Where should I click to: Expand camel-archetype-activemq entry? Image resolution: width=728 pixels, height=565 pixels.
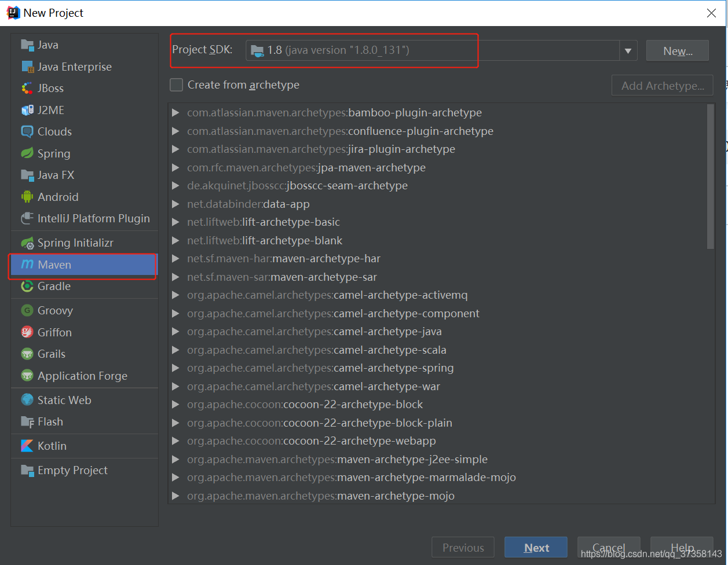(x=175, y=295)
